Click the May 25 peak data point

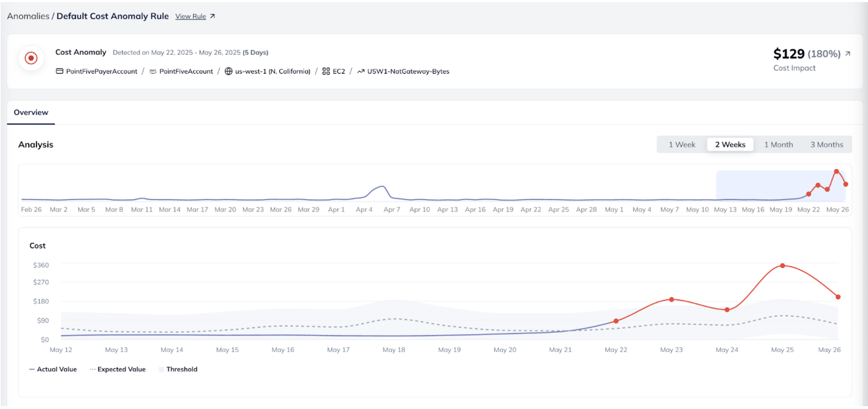(x=783, y=266)
